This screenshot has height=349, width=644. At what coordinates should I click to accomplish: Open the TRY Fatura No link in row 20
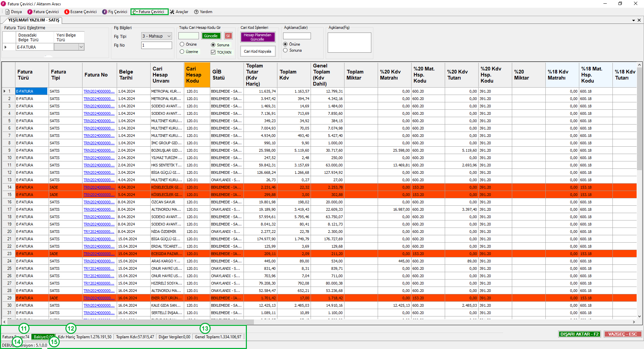[x=99, y=232]
